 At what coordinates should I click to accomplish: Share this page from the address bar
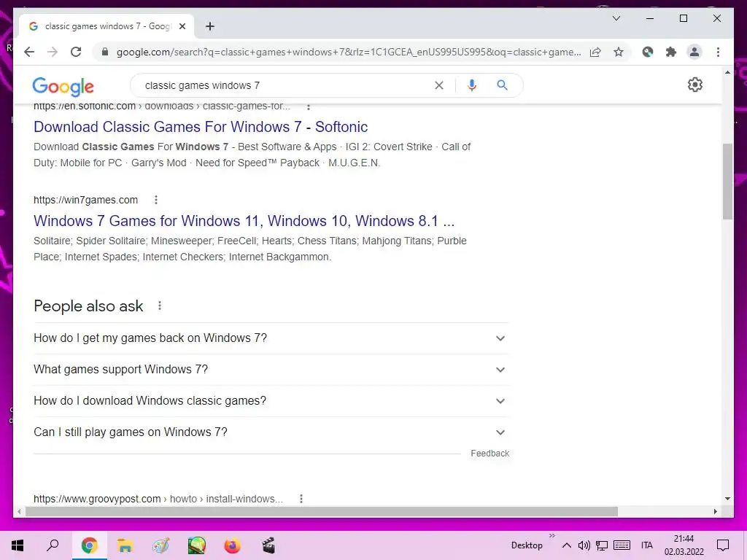595,52
